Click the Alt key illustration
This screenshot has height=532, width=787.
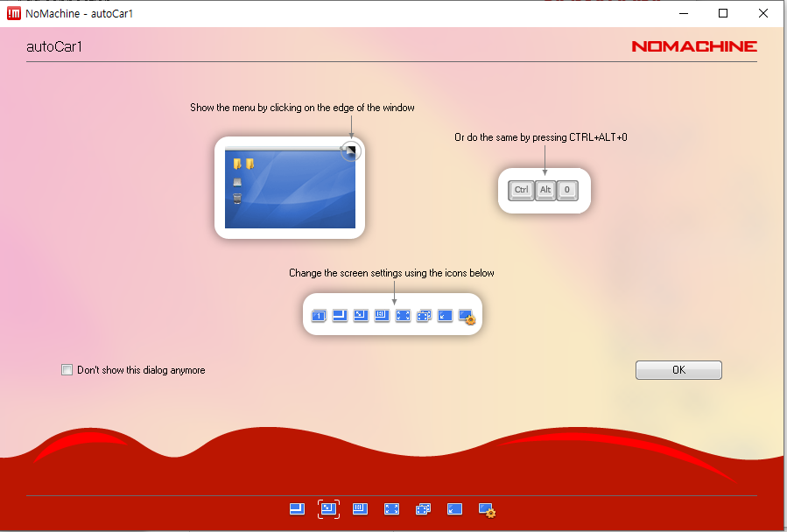coord(545,190)
